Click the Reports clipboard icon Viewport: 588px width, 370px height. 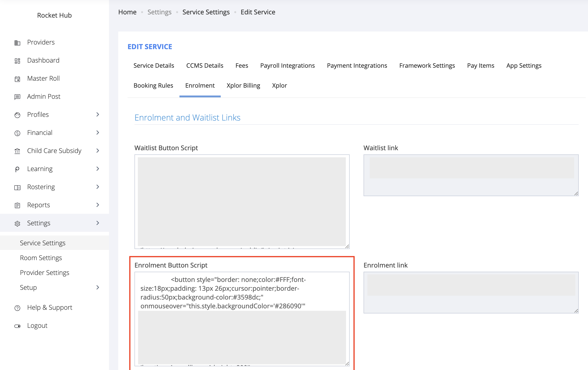pyautogui.click(x=17, y=205)
